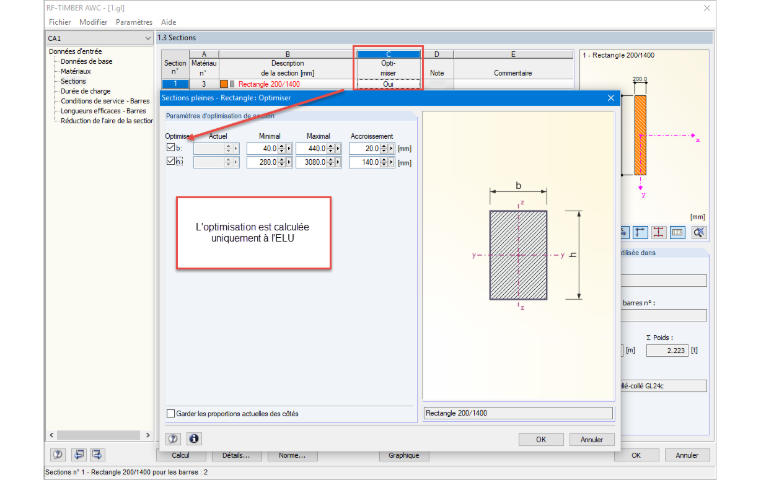The width and height of the screenshot is (760, 480).
Task: Click the help icon in the main window footer
Action: tap(58, 455)
